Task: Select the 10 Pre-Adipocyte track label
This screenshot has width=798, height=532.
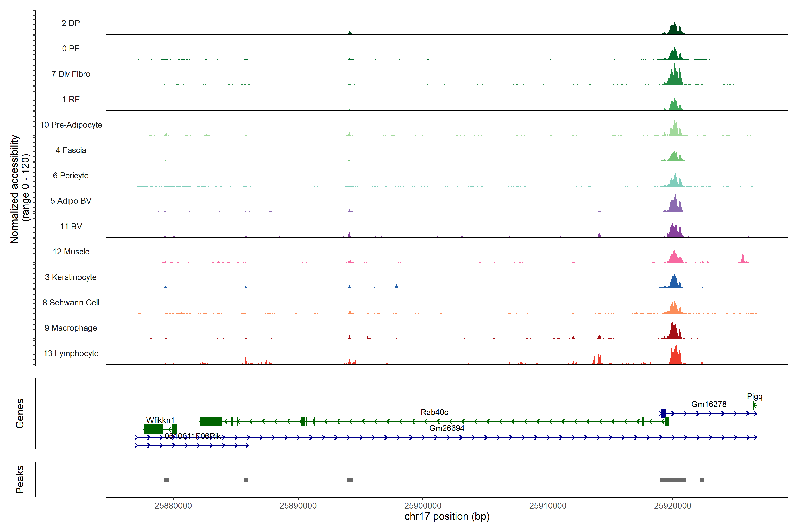Action: coord(71,125)
